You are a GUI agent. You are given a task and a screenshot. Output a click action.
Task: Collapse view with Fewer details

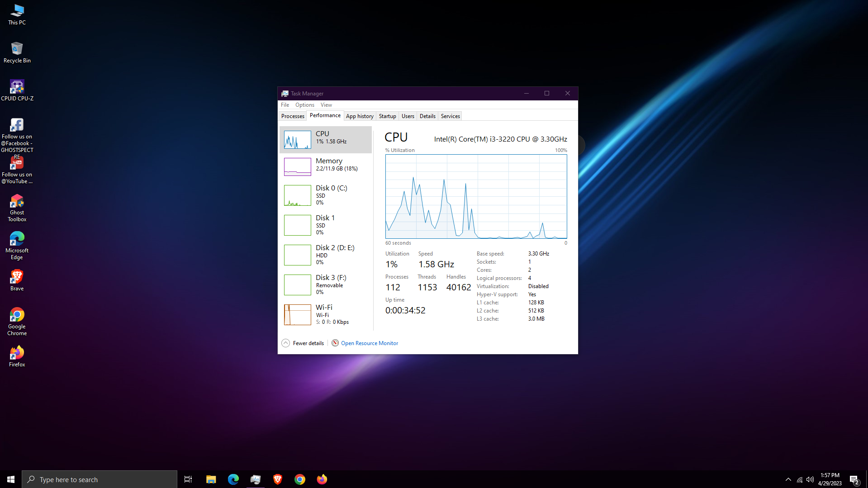pos(303,343)
